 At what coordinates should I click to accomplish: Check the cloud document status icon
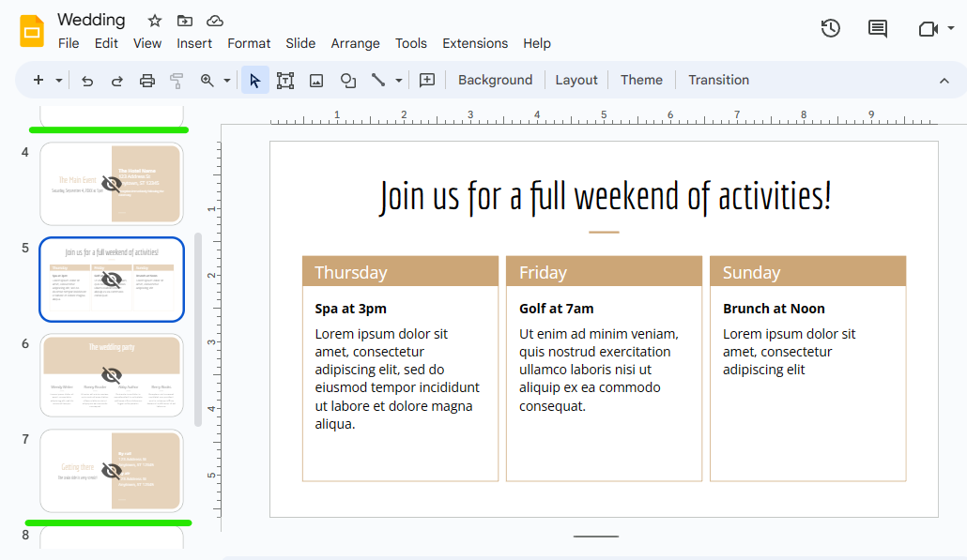pyautogui.click(x=215, y=21)
